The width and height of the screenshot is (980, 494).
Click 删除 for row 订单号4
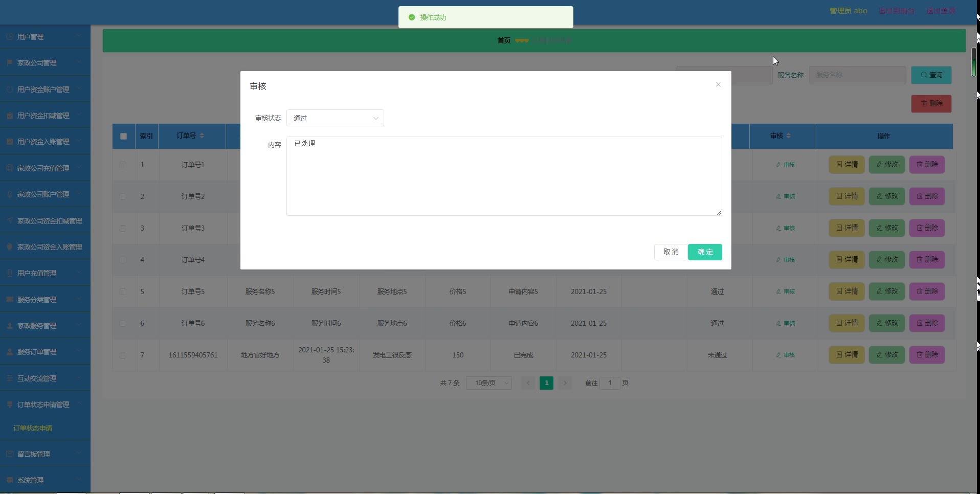(927, 260)
